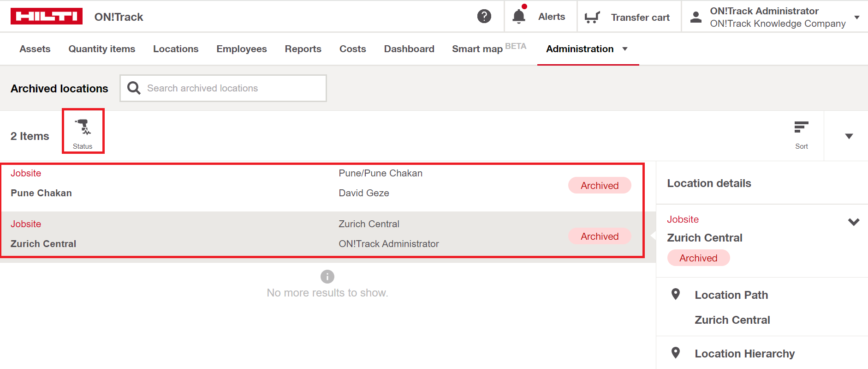Viewport: 868px width, 369px height.
Task: Click the Alerts label
Action: [x=552, y=17]
